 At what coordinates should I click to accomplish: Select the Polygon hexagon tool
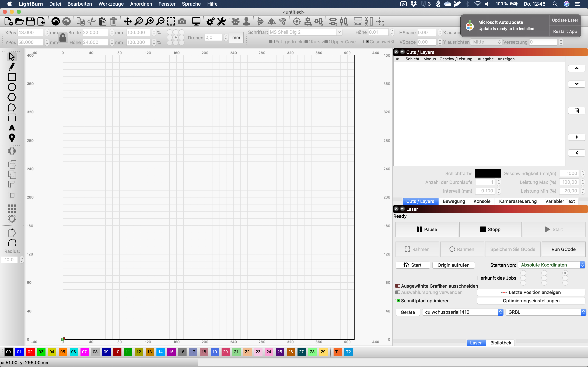12,97
